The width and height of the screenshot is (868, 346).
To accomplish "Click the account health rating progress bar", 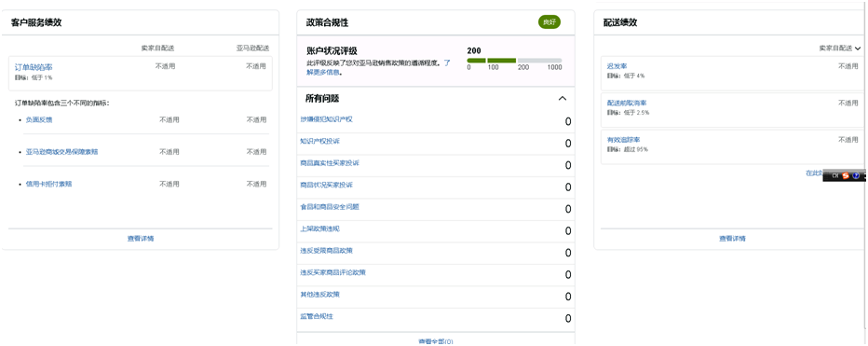I will tap(515, 61).
